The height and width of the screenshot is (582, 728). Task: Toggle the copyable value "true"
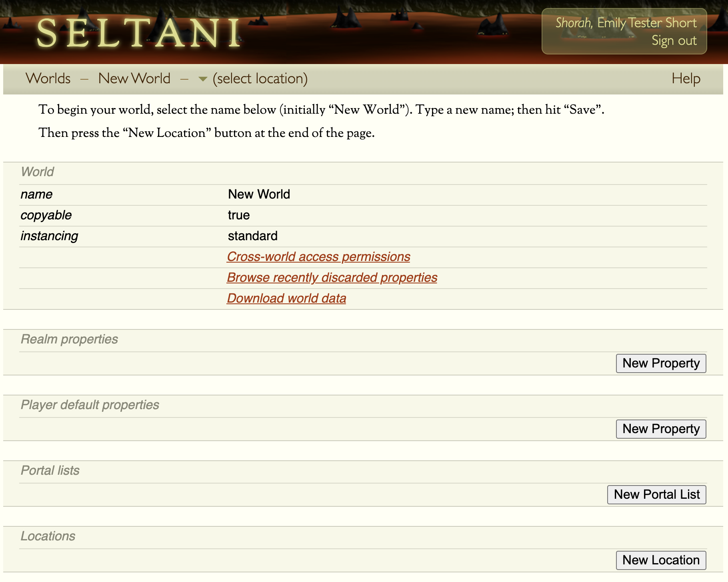tap(239, 215)
